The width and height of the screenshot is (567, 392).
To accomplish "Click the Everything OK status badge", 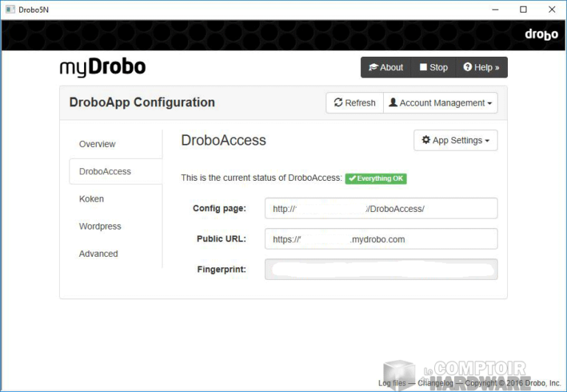I will pyautogui.click(x=376, y=179).
